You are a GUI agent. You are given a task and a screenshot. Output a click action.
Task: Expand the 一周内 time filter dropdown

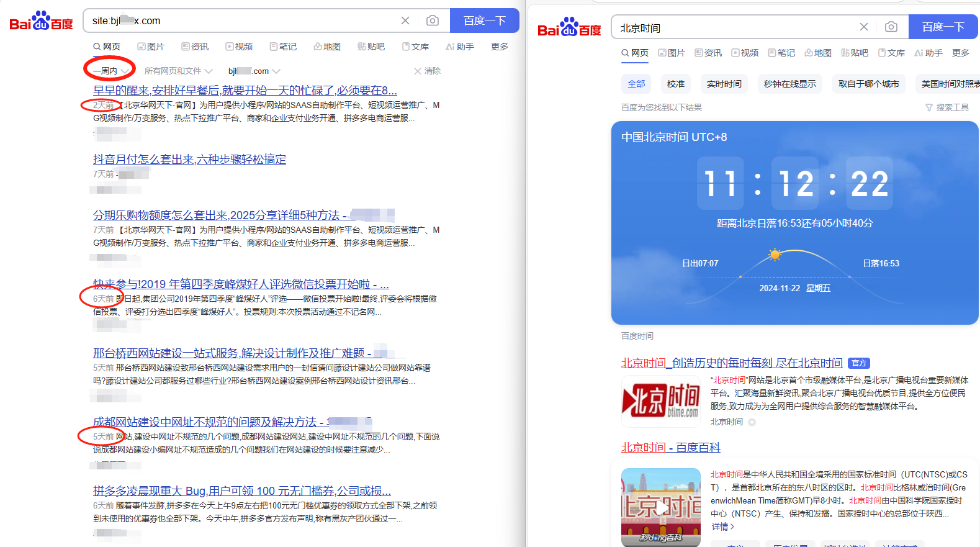[x=110, y=71]
